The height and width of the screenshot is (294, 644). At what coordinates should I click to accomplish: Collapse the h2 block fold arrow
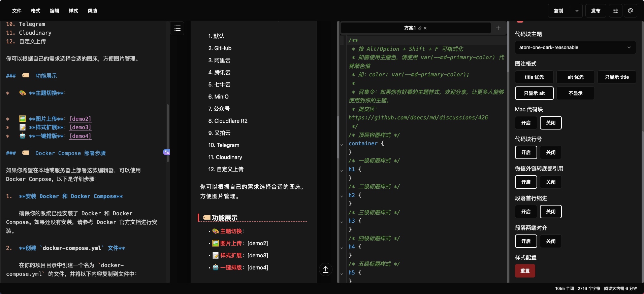click(342, 196)
